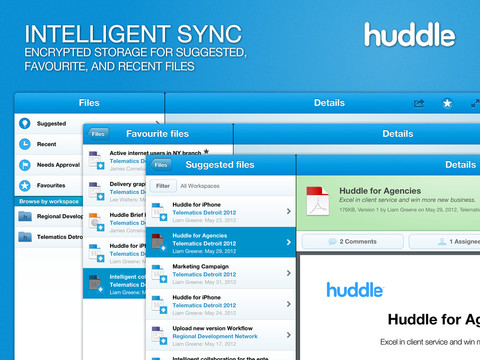Open Needs Approval list

49,165
